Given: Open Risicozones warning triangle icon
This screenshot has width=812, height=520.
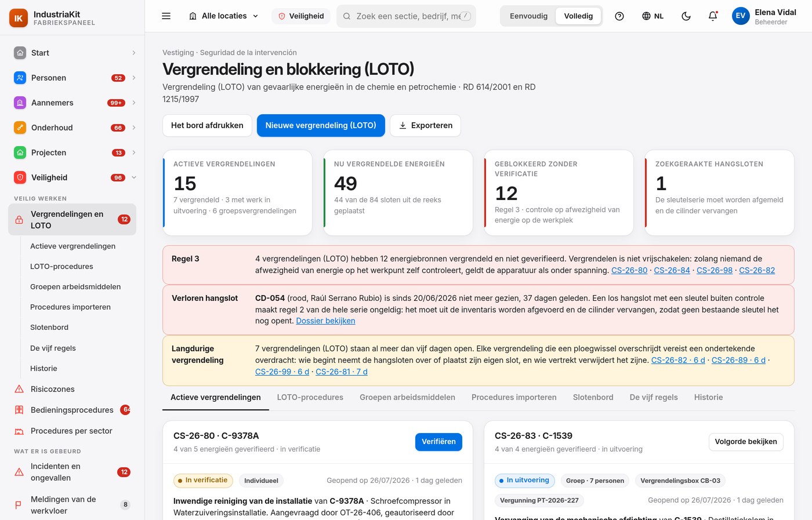Looking at the screenshot, I should pyautogui.click(x=19, y=389).
